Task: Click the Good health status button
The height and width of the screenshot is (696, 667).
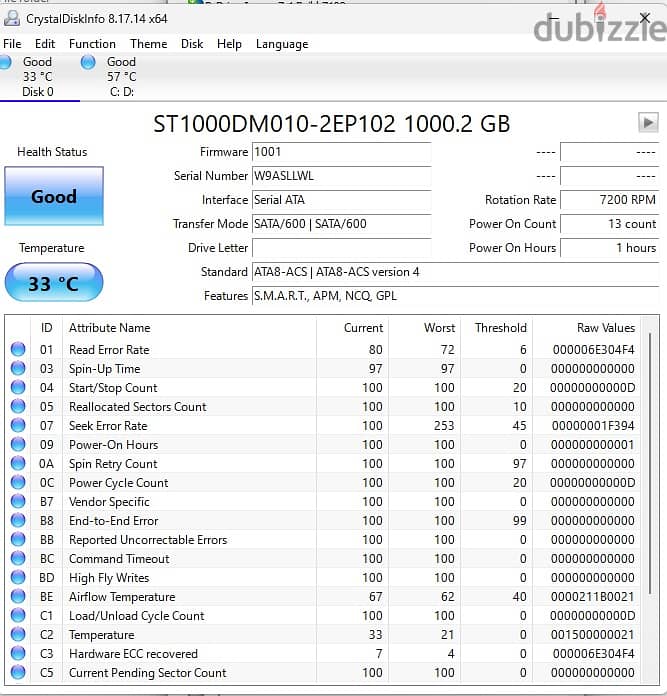Action: [54, 196]
